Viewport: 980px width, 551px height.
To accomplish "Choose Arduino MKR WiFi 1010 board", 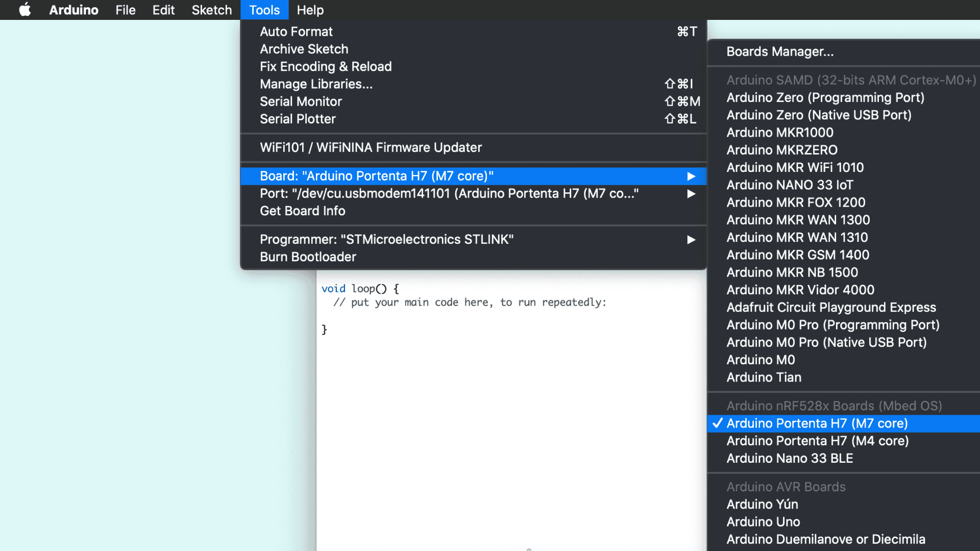I will point(795,167).
